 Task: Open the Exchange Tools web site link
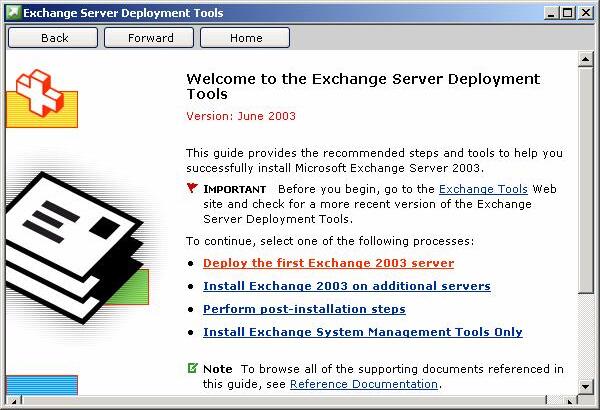(483, 189)
